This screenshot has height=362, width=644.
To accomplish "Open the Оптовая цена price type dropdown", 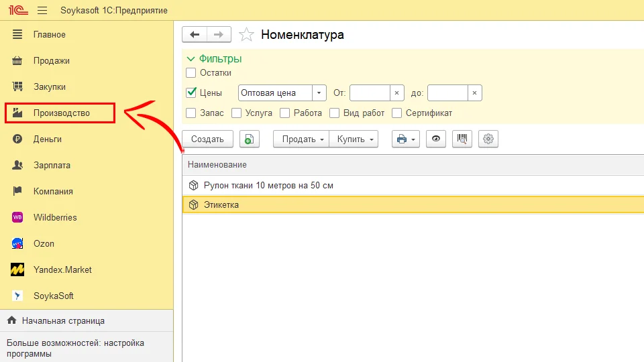I will pyautogui.click(x=319, y=93).
